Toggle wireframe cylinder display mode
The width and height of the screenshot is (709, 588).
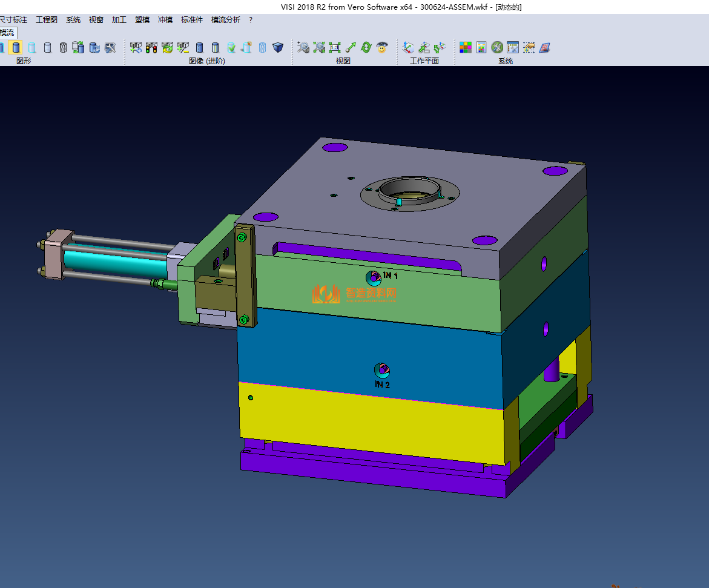pos(63,47)
